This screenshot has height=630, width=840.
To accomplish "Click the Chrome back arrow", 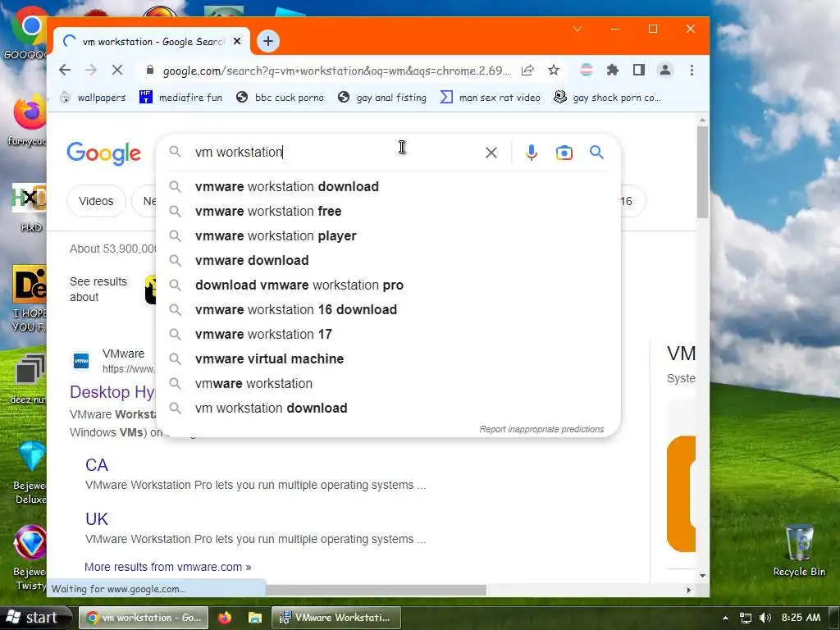I will [65, 71].
